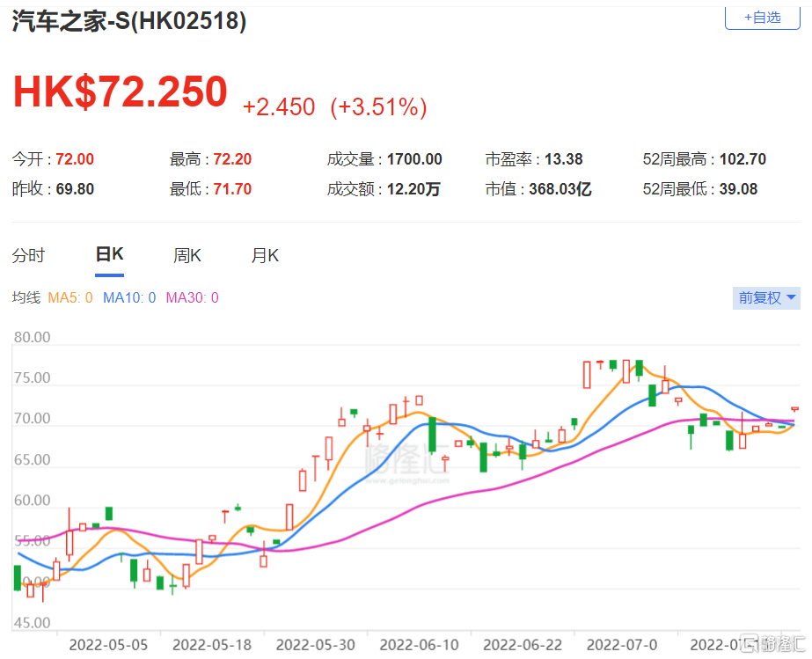This screenshot has height=659, width=812.
Task: Open the 周K weekly chart tab
Action: (187, 255)
